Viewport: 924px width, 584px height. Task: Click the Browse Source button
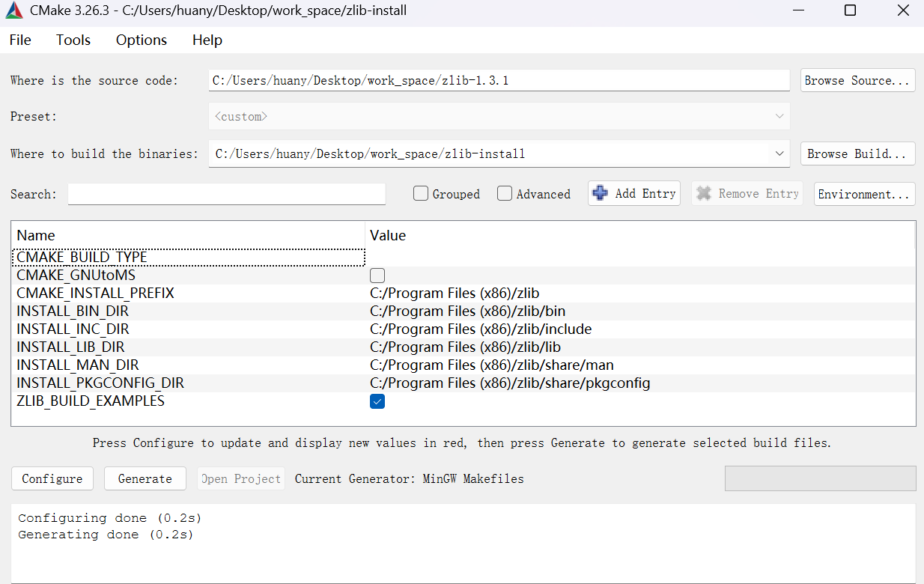(x=858, y=81)
